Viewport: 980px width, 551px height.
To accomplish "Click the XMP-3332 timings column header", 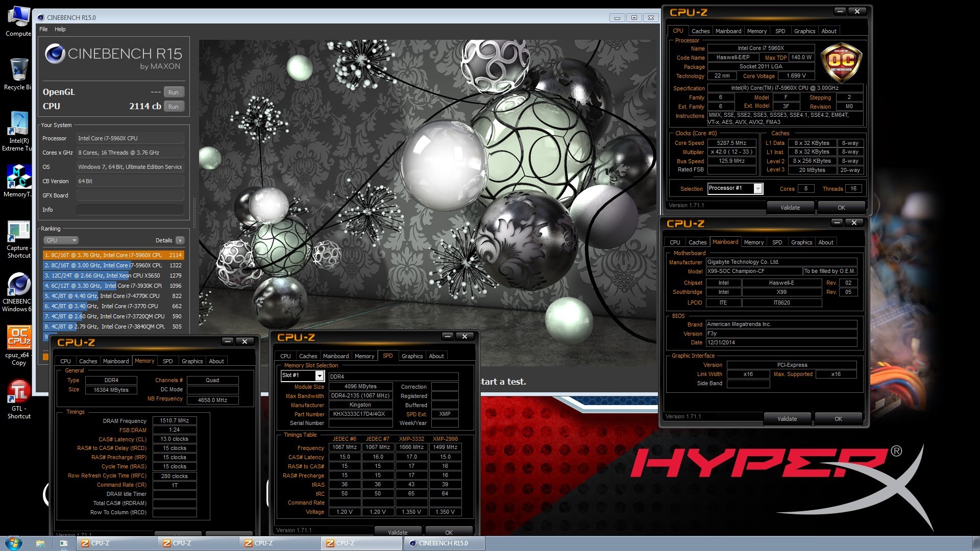I will 411,439.
